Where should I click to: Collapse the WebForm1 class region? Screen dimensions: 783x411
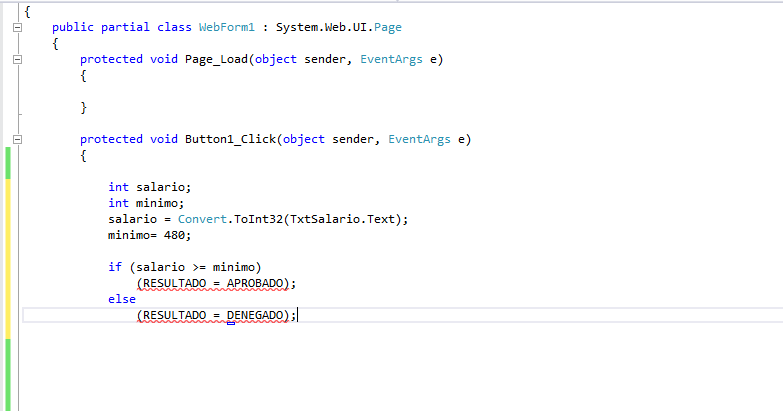point(17,27)
